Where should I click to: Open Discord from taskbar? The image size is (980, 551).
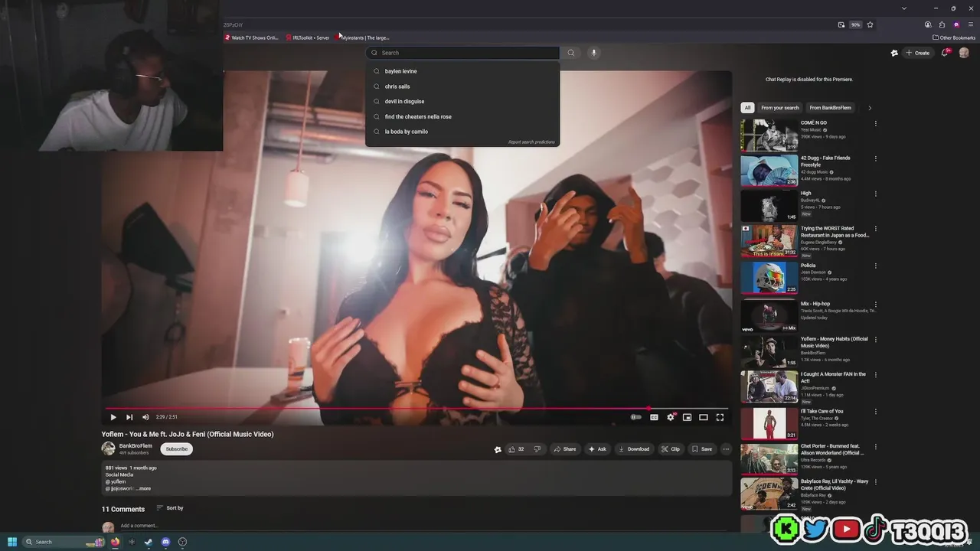coord(165,542)
